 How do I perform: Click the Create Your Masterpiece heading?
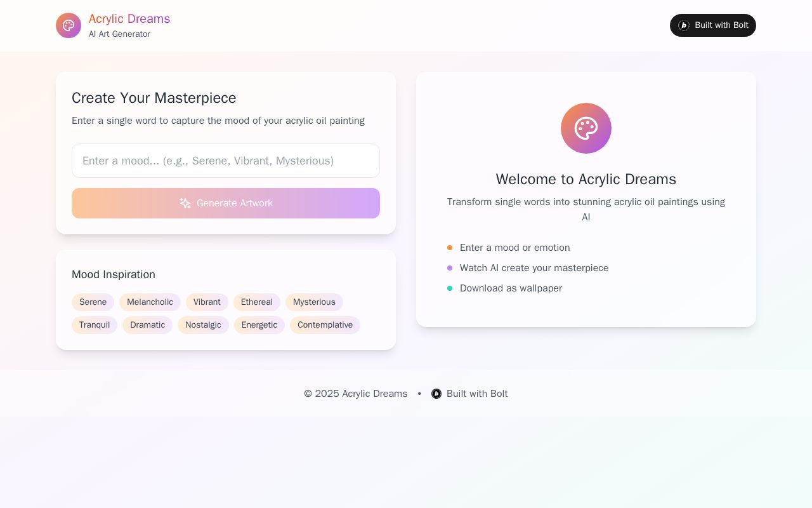[154, 98]
